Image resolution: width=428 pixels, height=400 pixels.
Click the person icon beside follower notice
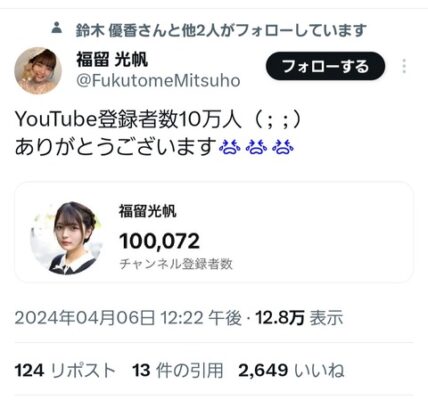point(57,28)
